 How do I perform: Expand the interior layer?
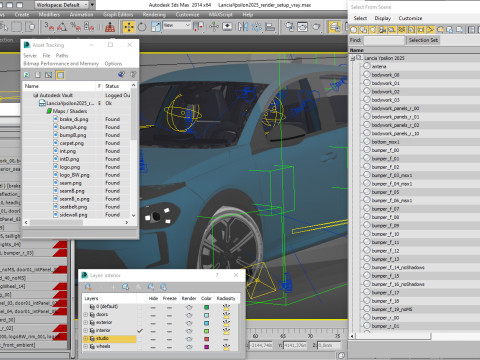(x=86, y=330)
